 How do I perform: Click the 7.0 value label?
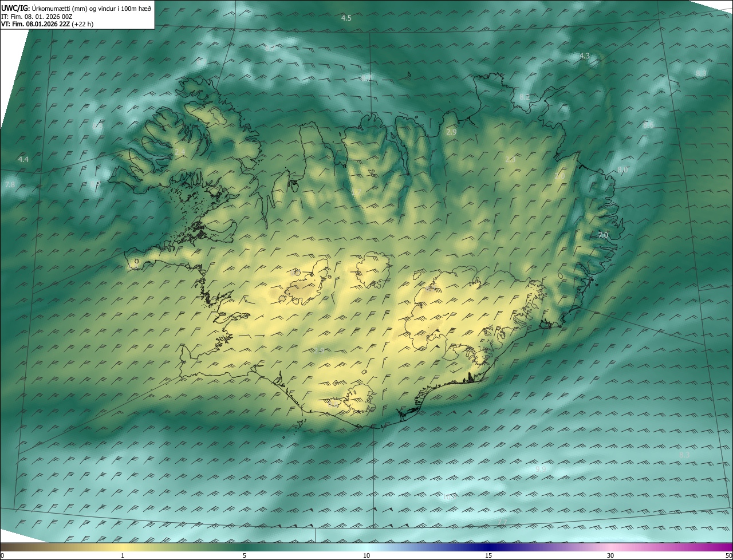602,235
